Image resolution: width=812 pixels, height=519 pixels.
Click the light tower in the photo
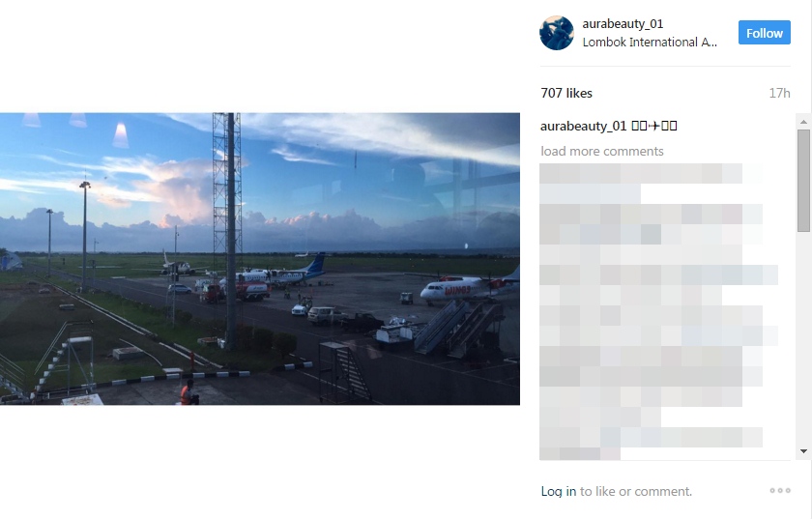click(x=227, y=230)
